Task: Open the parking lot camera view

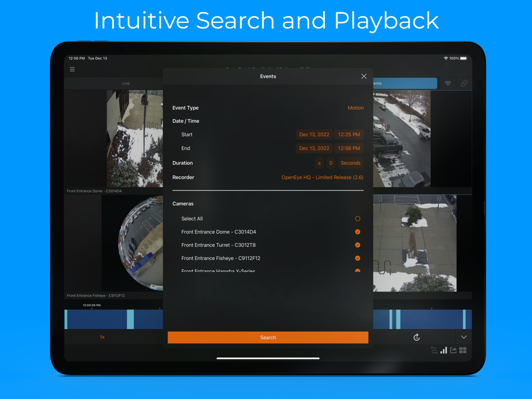Action: click(x=402, y=138)
